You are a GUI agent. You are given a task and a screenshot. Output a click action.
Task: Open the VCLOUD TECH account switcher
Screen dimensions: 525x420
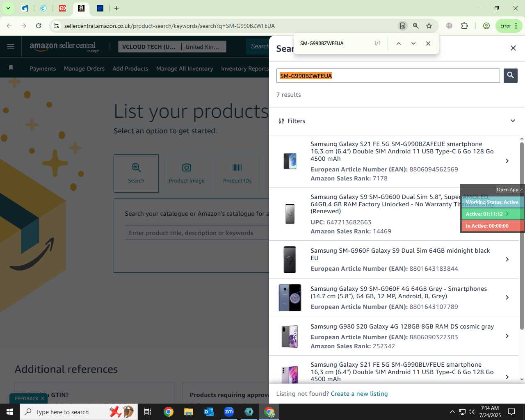point(149,47)
